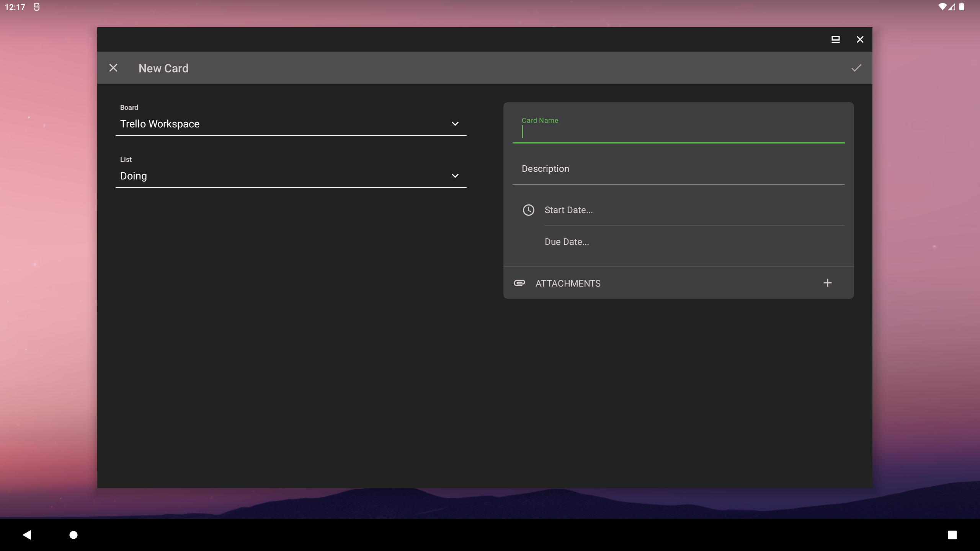Add an attachment with the plus icon

tap(828, 283)
